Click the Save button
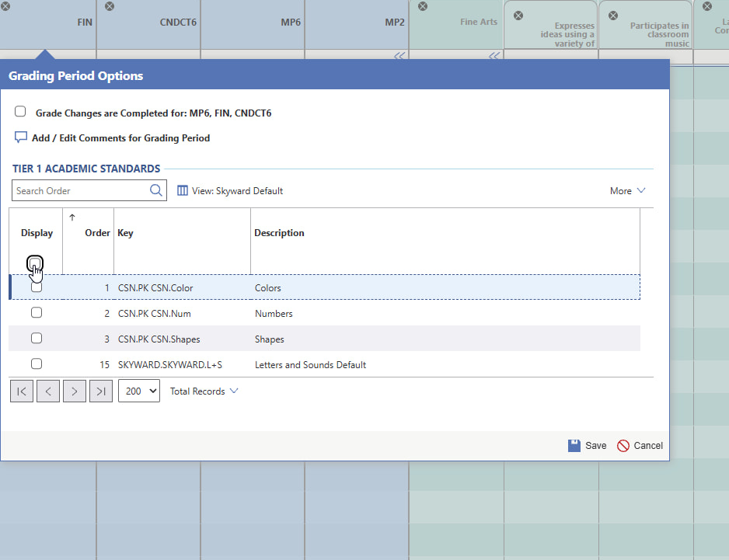This screenshot has height=560, width=729. (x=588, y=445)
